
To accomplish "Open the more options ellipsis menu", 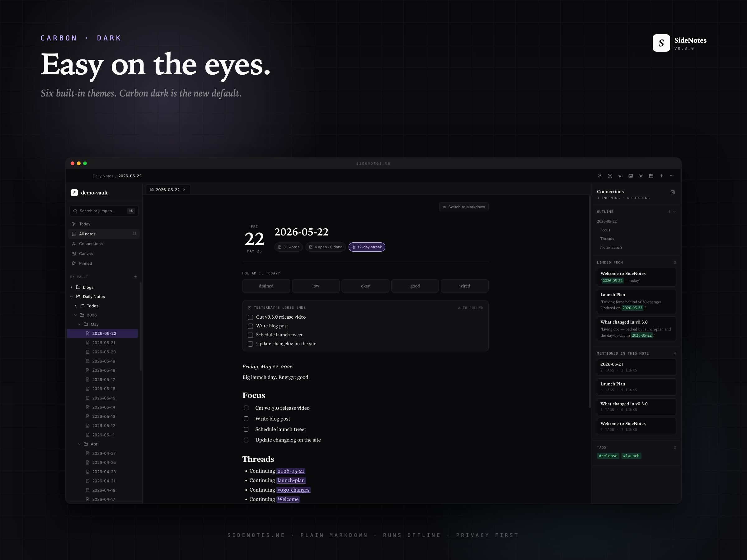I will click(x=672, y=176).
